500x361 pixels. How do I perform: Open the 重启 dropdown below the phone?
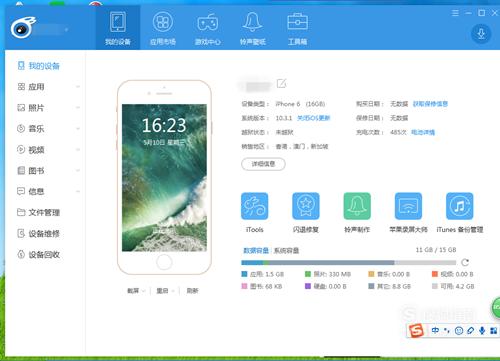click(x=165, y=291)
